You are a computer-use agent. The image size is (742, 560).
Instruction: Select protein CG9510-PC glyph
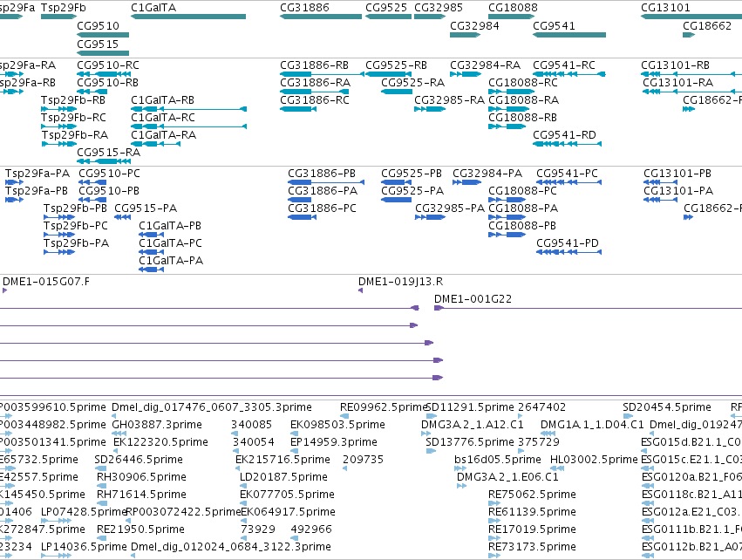[92, 182]
